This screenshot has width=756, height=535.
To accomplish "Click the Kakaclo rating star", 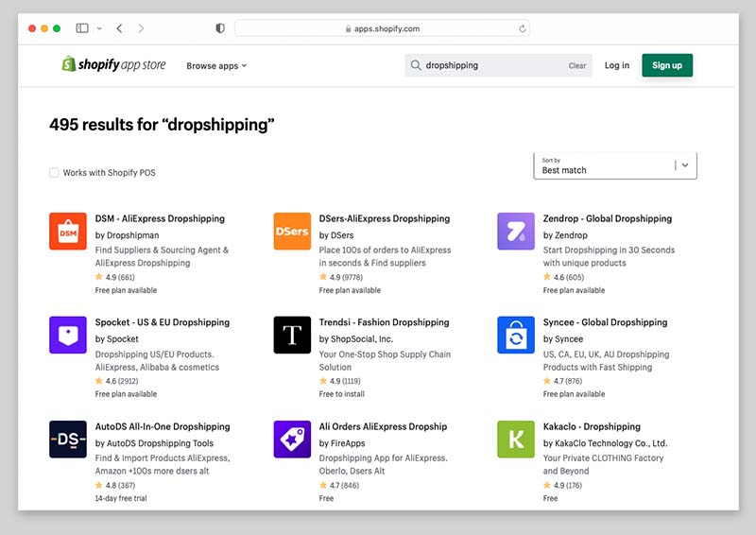I will coord(547,485).
